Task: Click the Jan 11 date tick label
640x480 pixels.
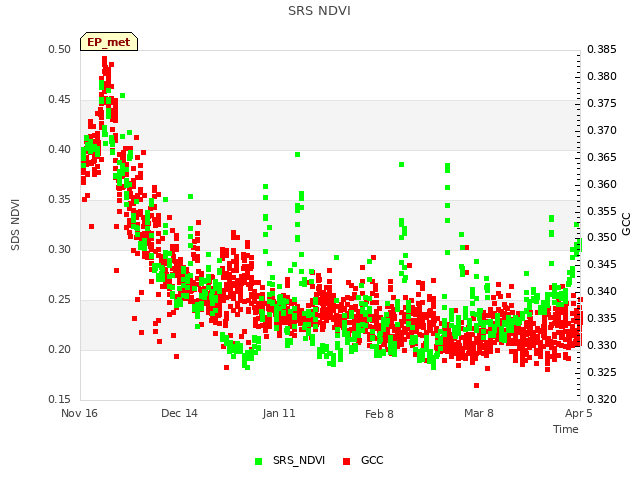Action: coord(279,413)
